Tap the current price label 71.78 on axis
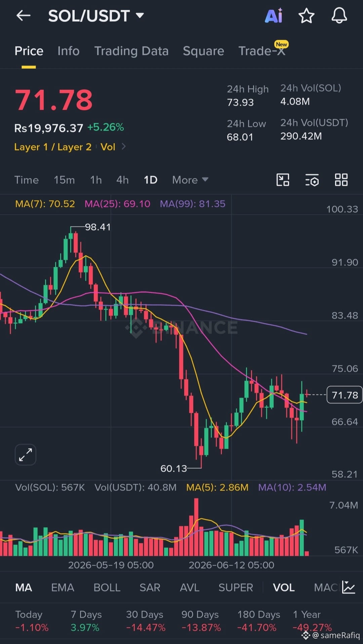The width and height of the screenshot is (363, 644). pos(345,395)
